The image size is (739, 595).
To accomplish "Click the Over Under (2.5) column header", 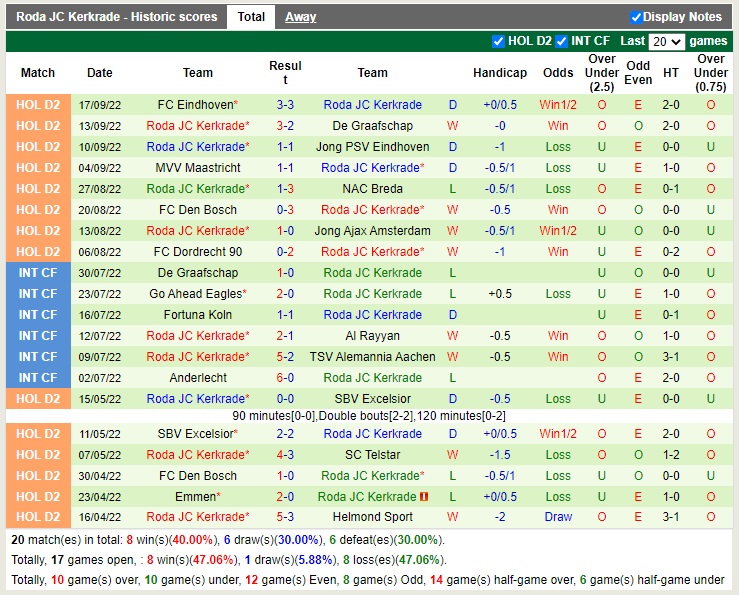I will [x=602, y=73].
